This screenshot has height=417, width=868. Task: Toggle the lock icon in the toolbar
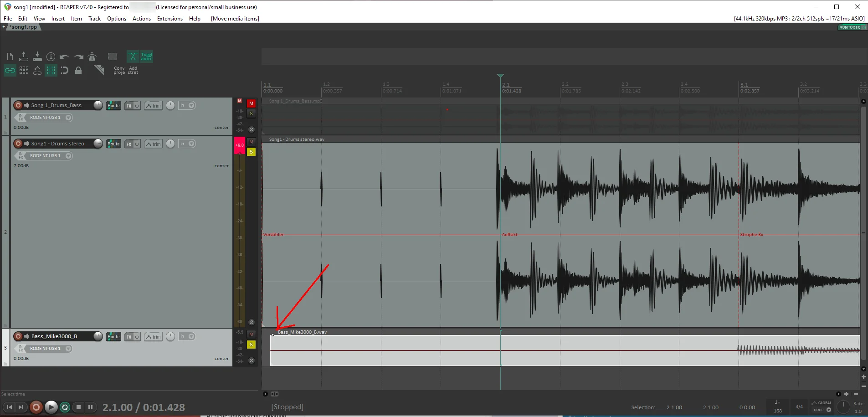coord(78,70)
